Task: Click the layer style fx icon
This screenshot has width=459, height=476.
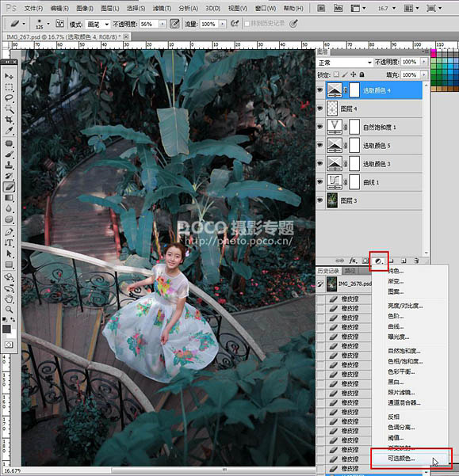Action: coord(353,261)
